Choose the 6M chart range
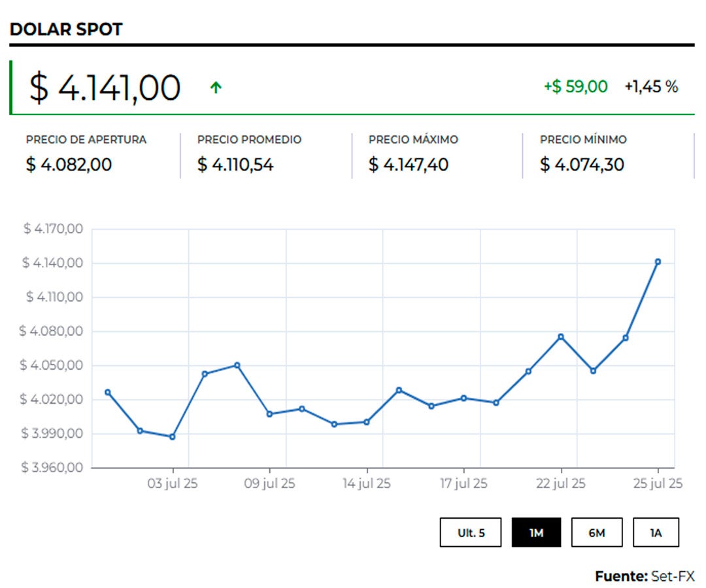 pos(596,532)
